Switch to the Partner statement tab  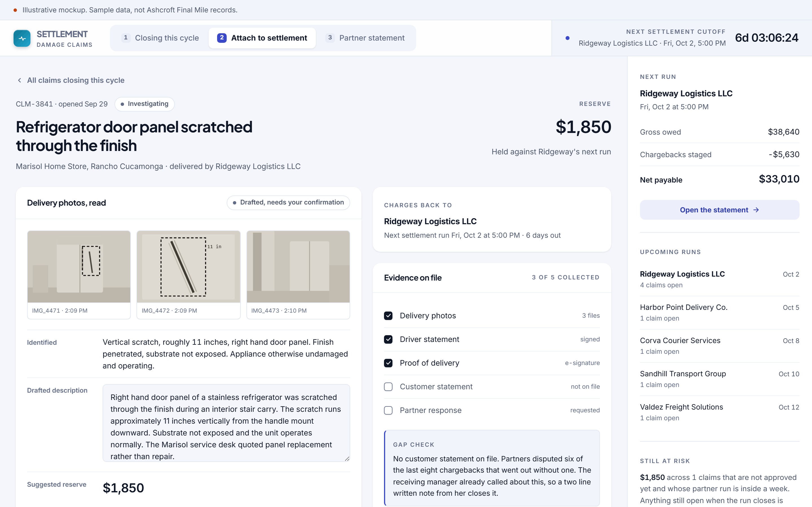365,38
